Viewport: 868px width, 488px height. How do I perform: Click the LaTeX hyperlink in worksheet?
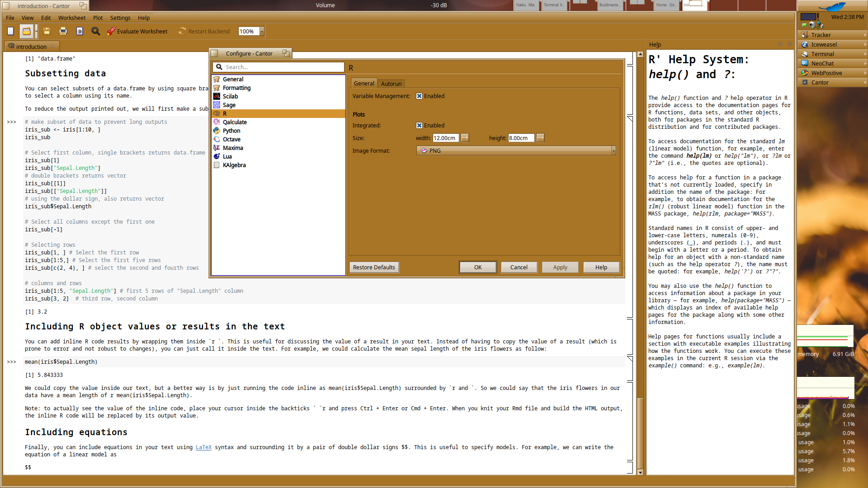pyautogui.click(x=203, y=447)
